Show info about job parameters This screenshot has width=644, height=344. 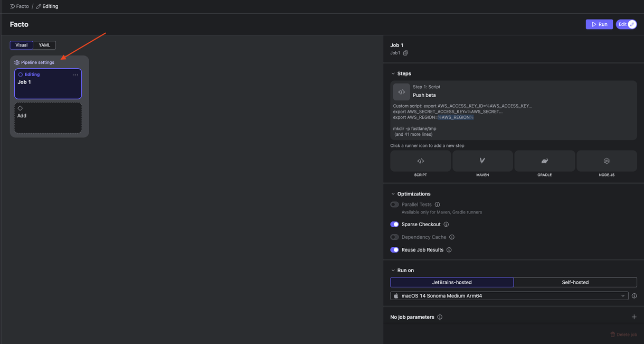click(x=440, y=317)
